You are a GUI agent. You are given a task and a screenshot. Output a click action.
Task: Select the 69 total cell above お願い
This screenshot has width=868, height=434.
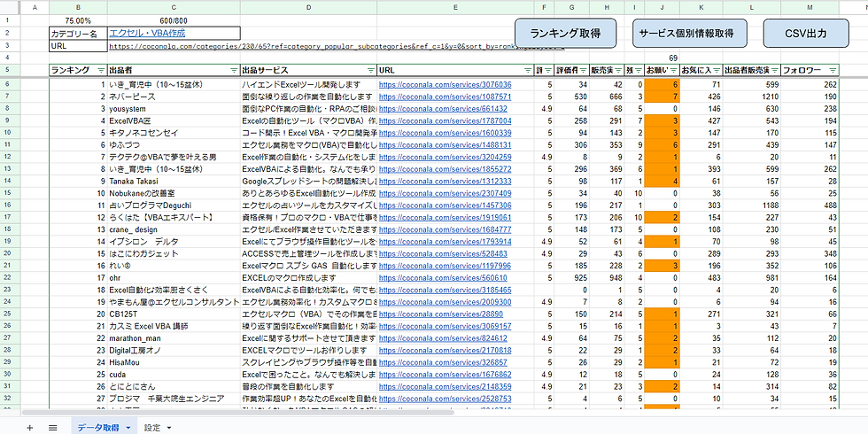(663, 58)
